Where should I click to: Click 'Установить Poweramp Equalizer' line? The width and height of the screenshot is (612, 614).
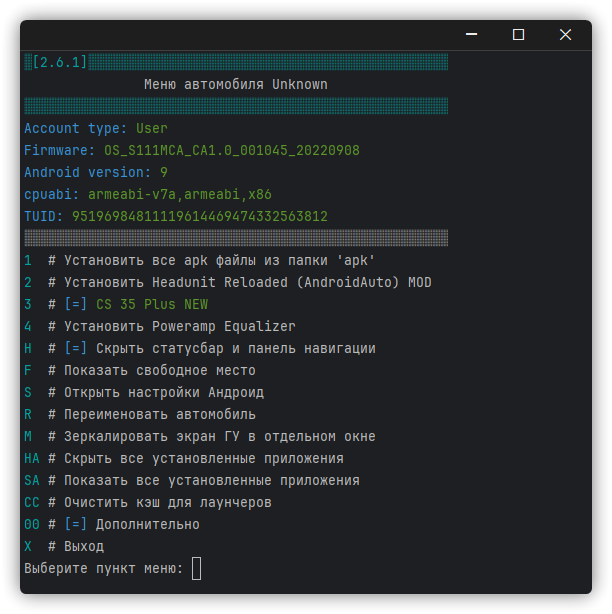(x=180, y=327)
